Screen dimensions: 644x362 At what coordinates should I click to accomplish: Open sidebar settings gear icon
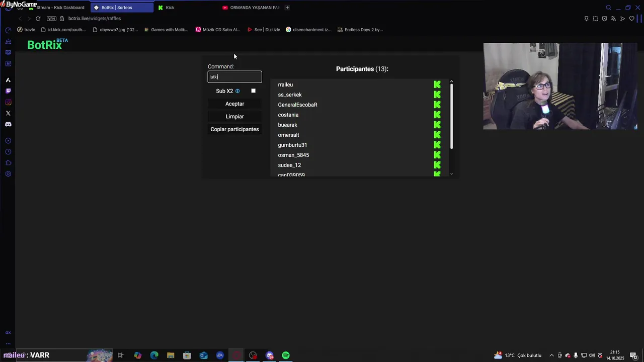(x=8, y=174)
